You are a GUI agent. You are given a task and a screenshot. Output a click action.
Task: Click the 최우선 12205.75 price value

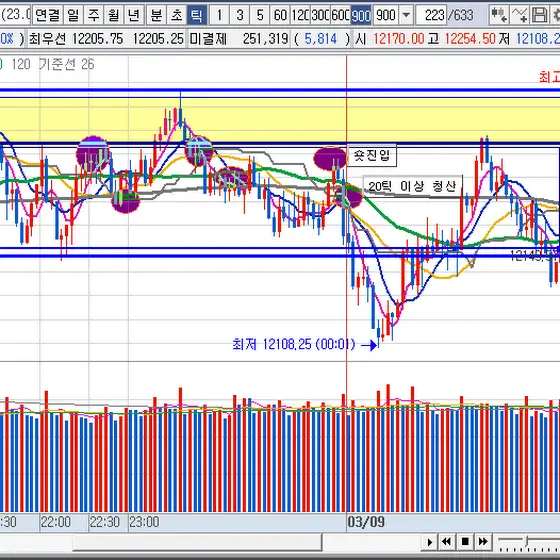[x=98, y=39]
